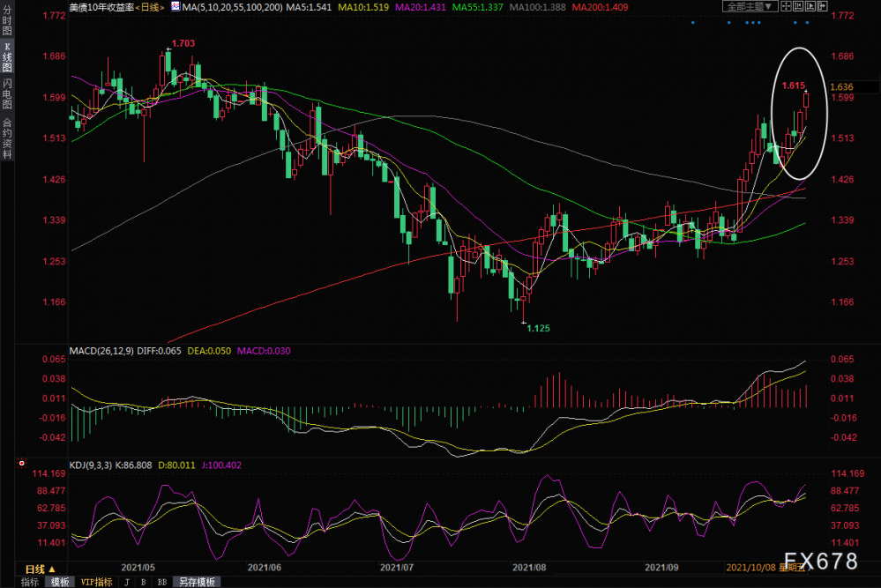Click the red circle icon beside the KDJ panel
881x588 pixels.
click(x=21, y=464)
